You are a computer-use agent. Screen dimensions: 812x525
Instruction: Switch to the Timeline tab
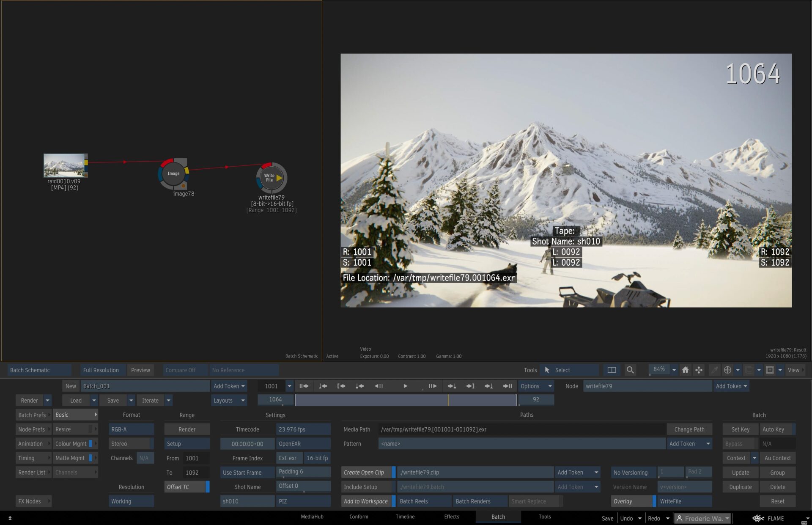pyautogui.click(x=405, y=517)
